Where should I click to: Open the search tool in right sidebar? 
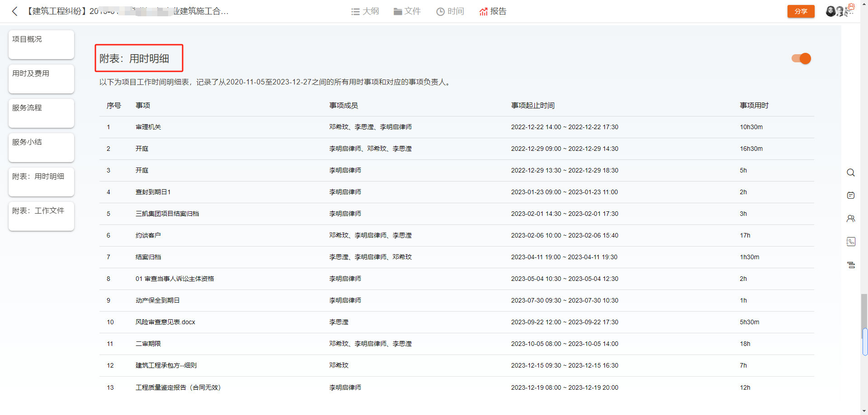point(851,173)
